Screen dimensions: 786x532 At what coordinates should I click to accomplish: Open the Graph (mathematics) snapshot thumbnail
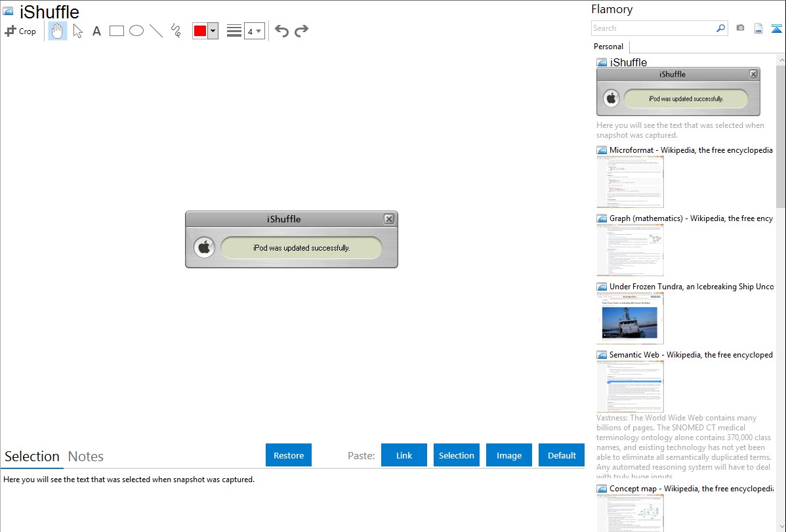tap(630, 250)
